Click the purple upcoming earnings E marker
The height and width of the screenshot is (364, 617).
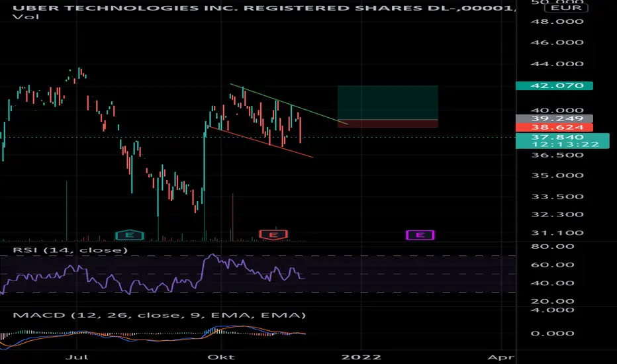pyautogui.click(x=420, y=235)
